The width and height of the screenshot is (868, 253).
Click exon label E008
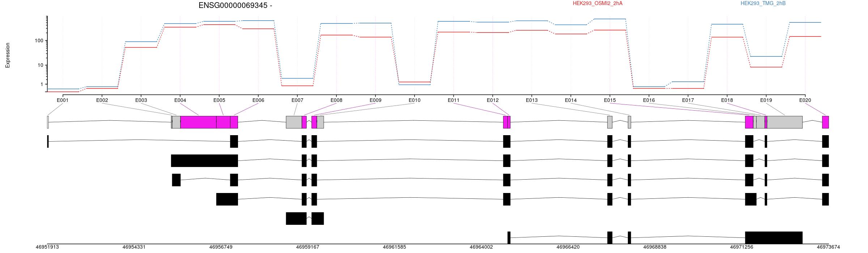coord(336,100)
